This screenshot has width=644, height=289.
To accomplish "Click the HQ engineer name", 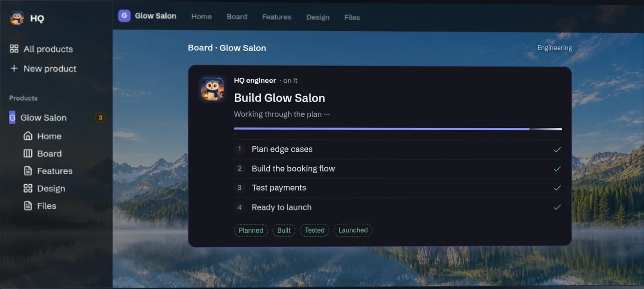I will [x=255, y=80].
